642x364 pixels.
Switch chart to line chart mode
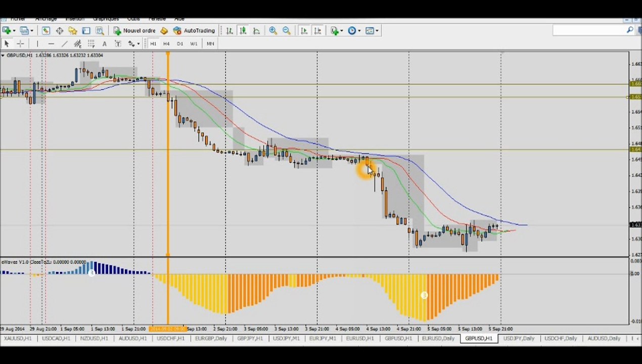tap(256, 31)
